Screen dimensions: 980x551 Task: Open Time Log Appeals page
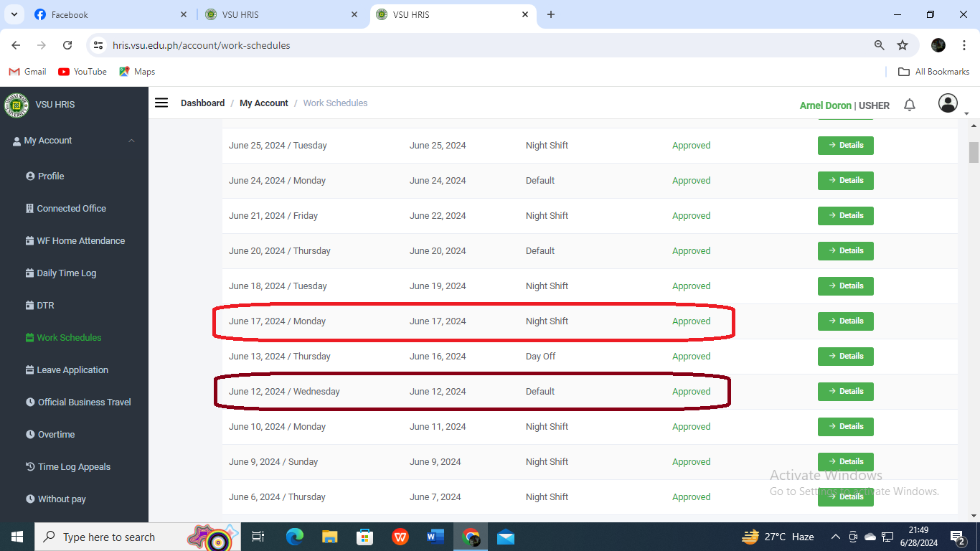click(x=74, y=467)
